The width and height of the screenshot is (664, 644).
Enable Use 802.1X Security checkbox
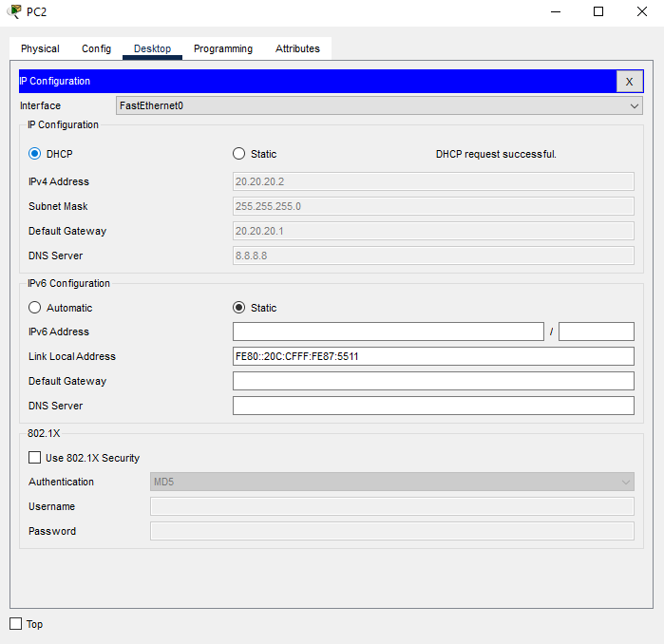(x=35, y=458)
